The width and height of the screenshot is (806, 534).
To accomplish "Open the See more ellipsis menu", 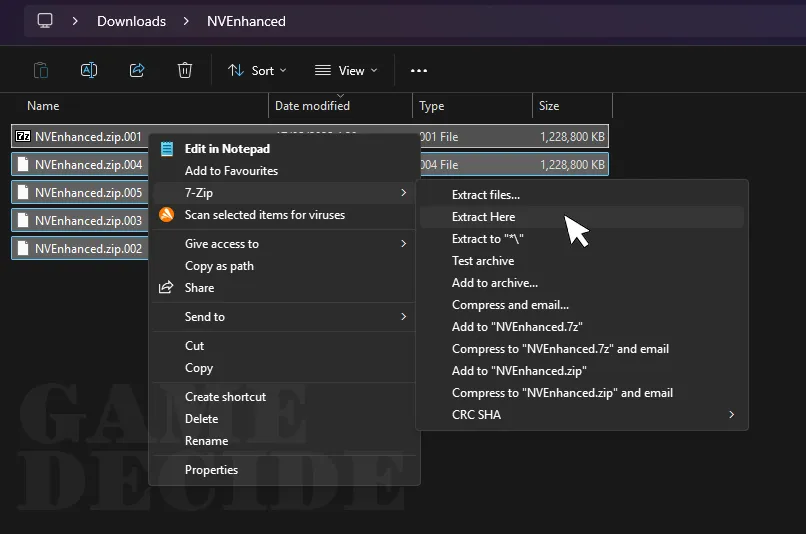I will pos(419,70).
